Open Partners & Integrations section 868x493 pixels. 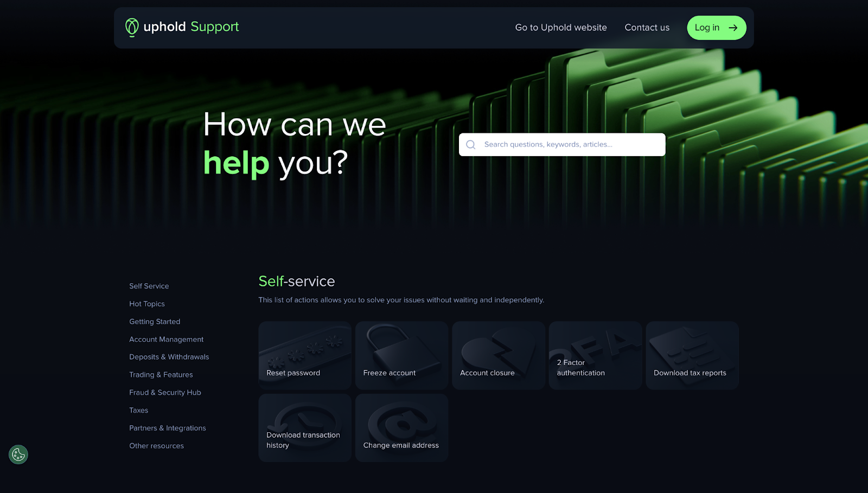point(168,428)
